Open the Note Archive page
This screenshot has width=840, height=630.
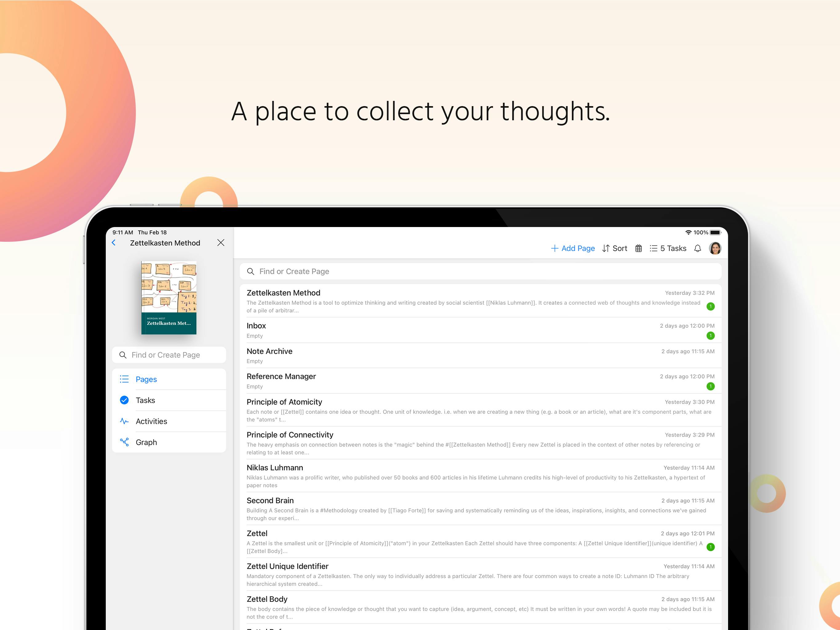pyautogui.click(x=480, y=356)
